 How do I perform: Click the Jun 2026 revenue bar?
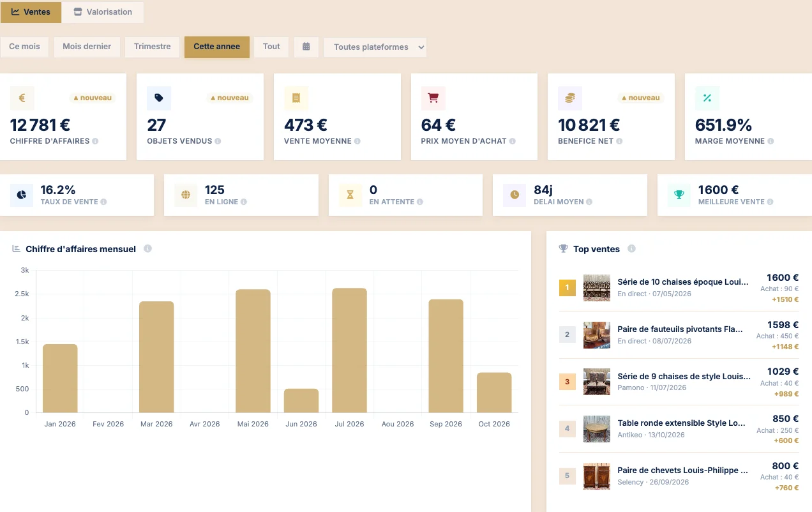[301, 400]
